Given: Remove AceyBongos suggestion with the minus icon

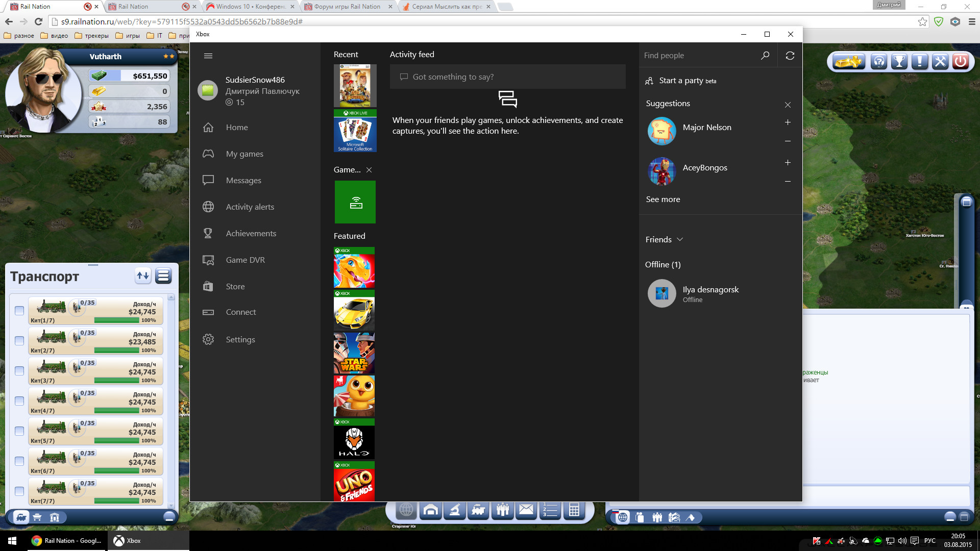Looking at the screenshot, I should pos(788,182).
